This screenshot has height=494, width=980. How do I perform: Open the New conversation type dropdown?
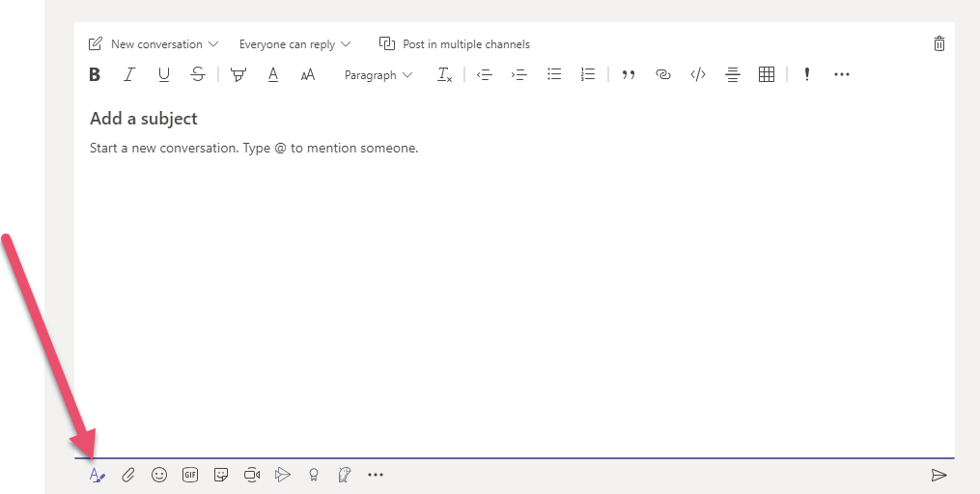154,44
